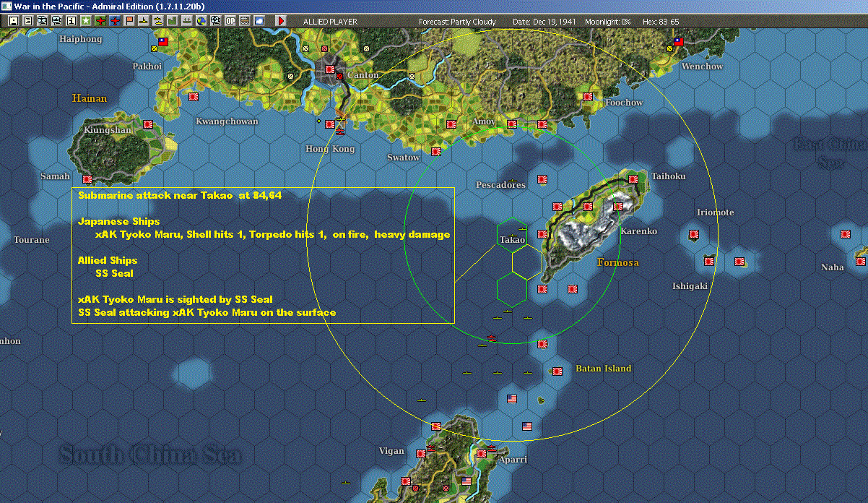Select the red plane on blue icon
868x503 pixels.
[116, 22]
